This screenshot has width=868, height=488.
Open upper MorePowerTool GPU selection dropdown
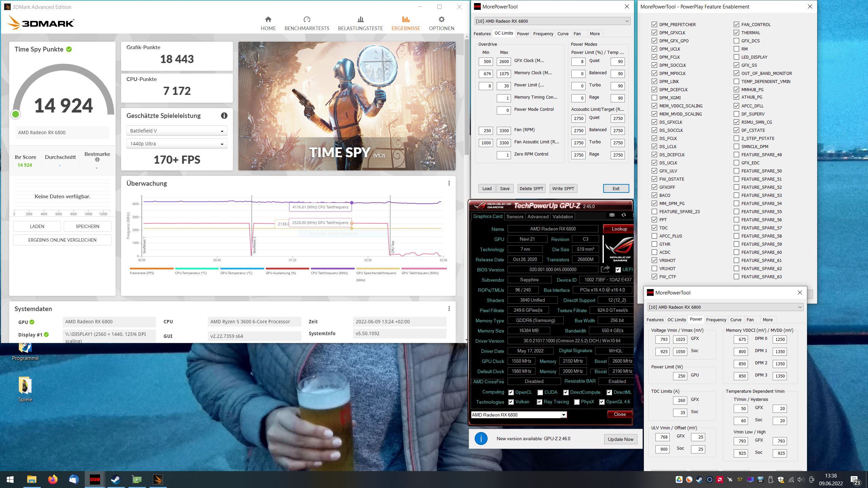552,21
